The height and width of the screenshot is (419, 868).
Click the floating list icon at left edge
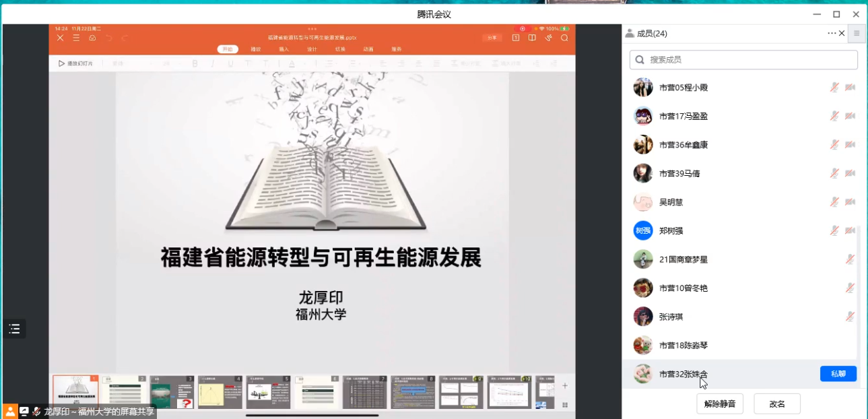[x=14, y=329]
